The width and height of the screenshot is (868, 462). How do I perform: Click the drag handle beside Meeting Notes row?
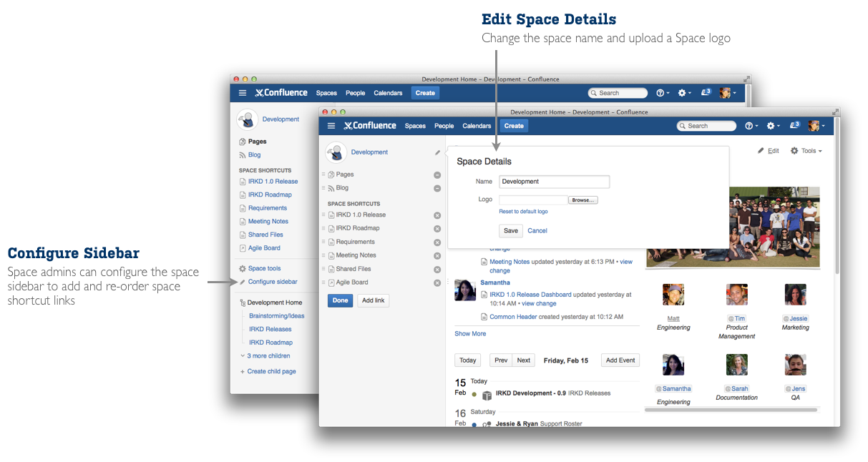(x=323, y=255)
